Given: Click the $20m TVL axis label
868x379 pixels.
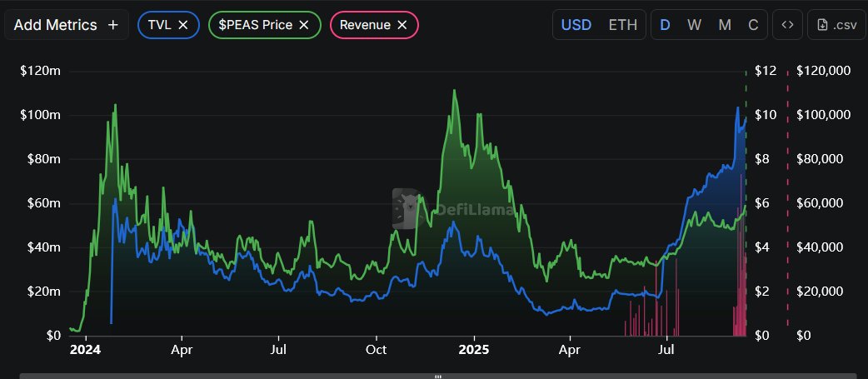Looking at the screenshot, I should click(x=42, y=292).
